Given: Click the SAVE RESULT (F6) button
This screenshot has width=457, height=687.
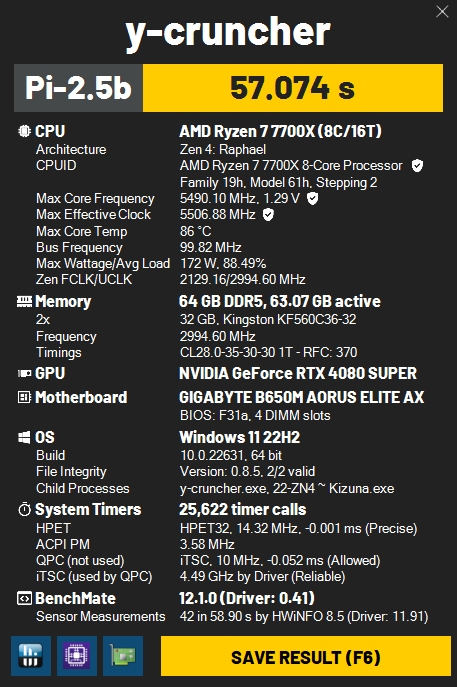Looking at the screenshot, I should click(305, 656).
